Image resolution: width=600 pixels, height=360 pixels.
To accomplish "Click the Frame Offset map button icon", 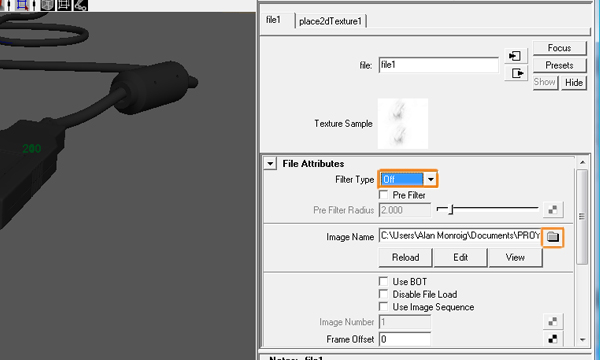I will point(553,339).
